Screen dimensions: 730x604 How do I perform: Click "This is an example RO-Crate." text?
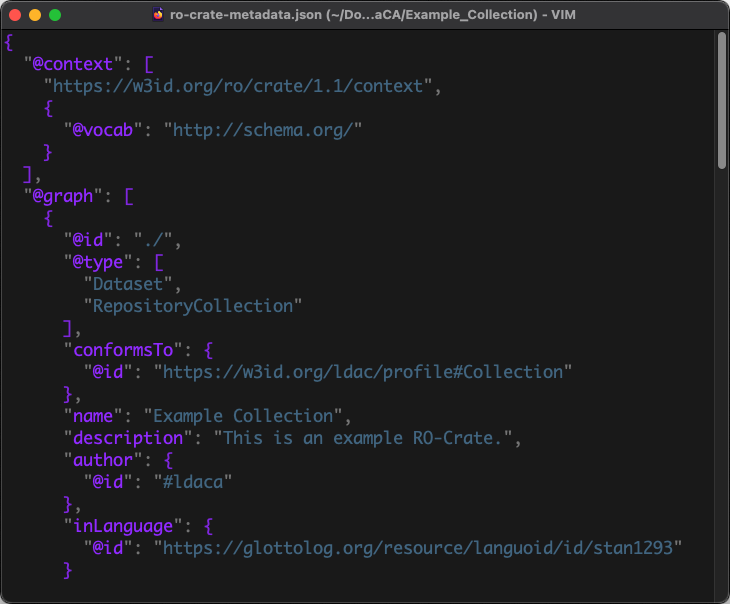click(363, 438)
